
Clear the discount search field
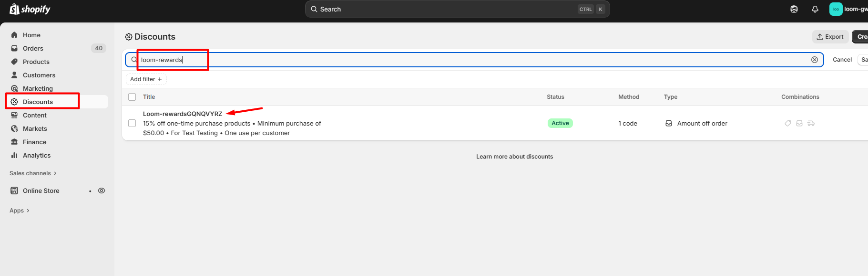[814, 60]
